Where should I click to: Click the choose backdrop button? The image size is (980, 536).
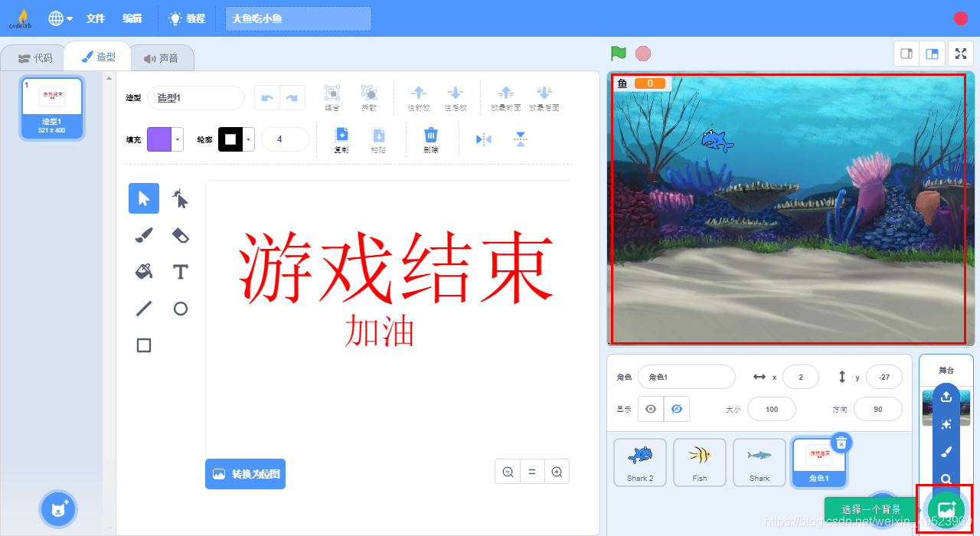[946, 508]
